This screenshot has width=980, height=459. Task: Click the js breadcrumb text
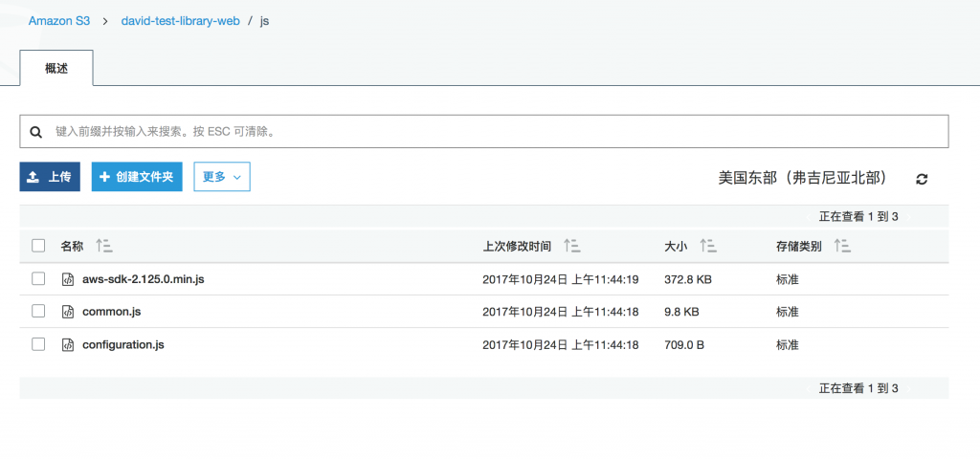coord(264,21)
